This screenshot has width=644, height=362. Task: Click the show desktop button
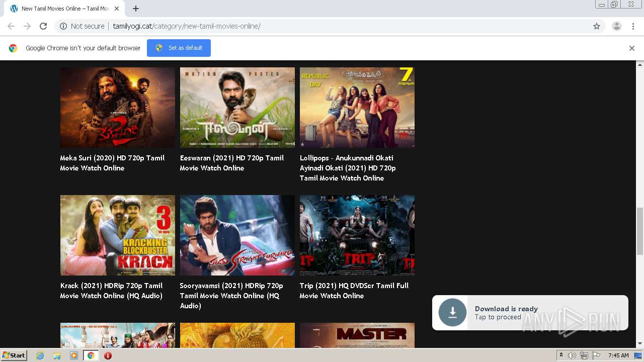[638, 355]
